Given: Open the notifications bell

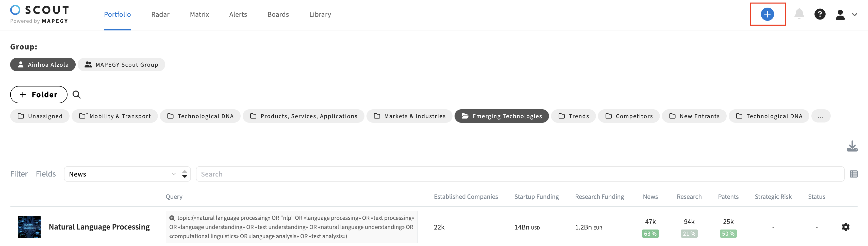Looking at the screenshot, I should [x=799, y=14].
